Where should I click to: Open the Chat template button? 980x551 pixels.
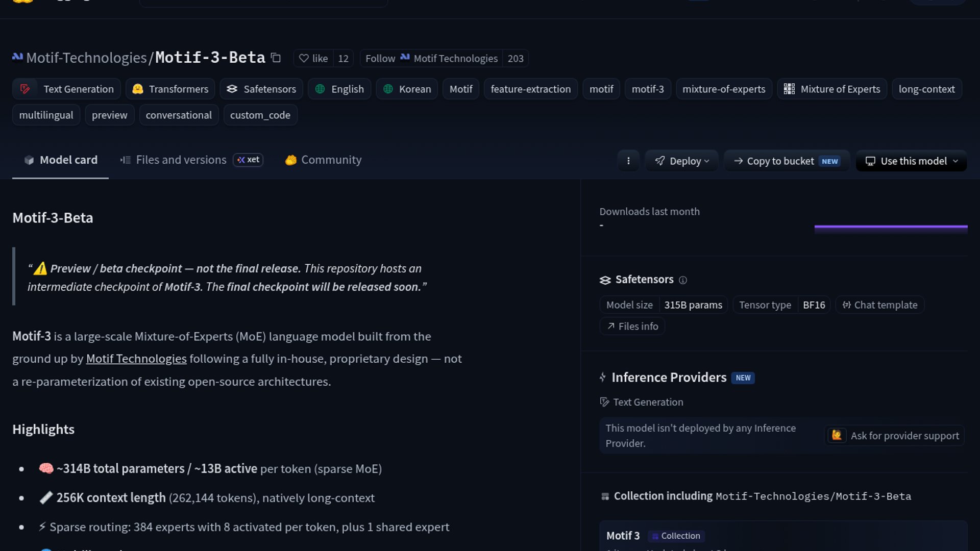(x=880, y=305)
